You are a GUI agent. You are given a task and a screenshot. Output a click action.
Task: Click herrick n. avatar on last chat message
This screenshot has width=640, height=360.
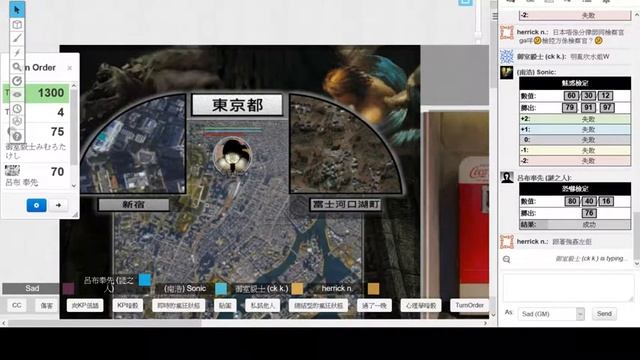tap(507, 242)
